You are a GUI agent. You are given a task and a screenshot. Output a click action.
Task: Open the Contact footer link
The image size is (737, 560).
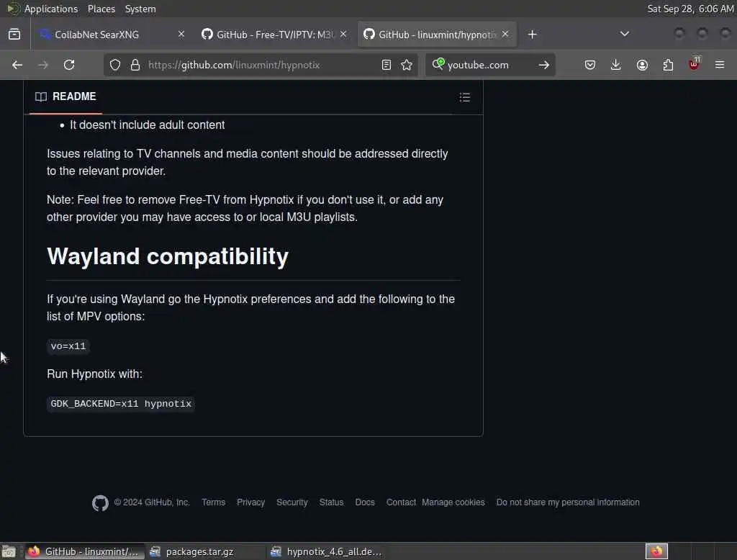tap(401, 502)
